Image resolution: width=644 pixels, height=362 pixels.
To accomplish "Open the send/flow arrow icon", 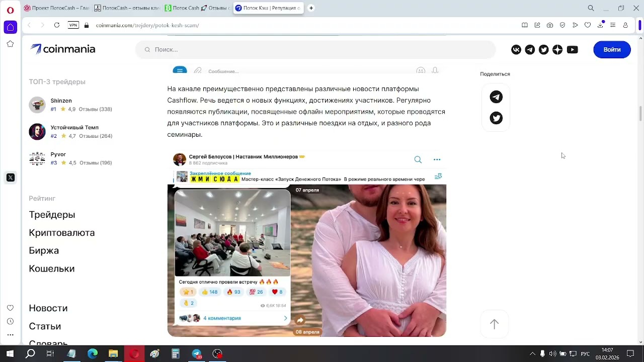I will click(x=575, y=25).
